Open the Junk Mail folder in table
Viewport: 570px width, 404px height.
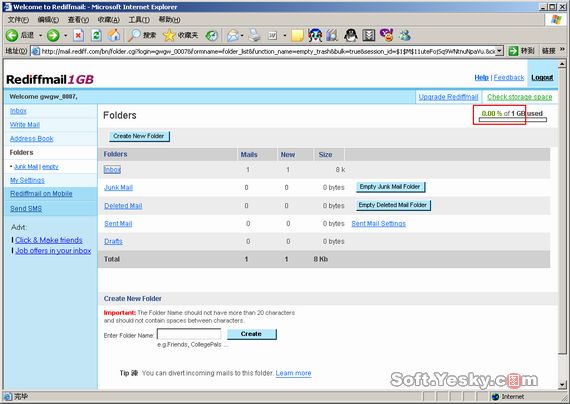coord(119,188)
